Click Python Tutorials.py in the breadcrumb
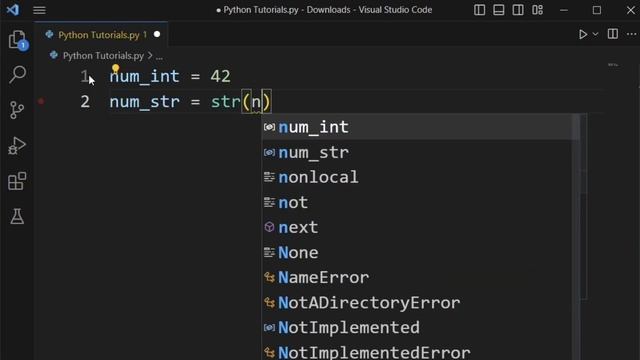This screenshot has height=360, width=640. 103,56
